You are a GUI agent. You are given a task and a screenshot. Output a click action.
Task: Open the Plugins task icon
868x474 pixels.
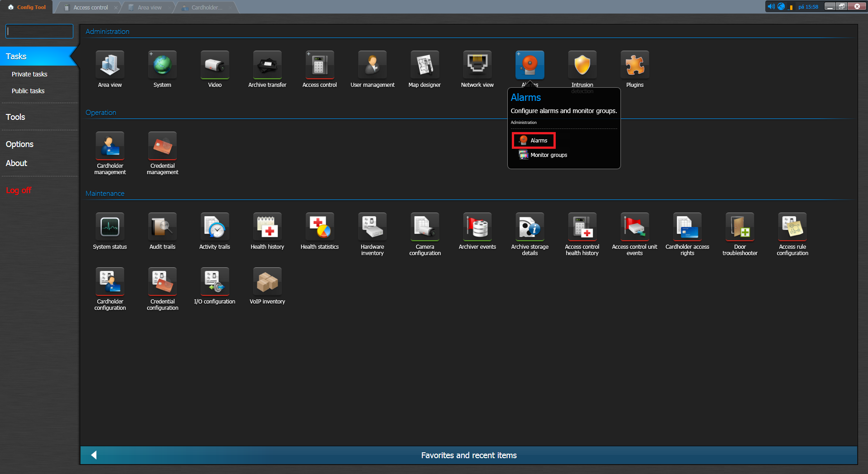point(634,66)
